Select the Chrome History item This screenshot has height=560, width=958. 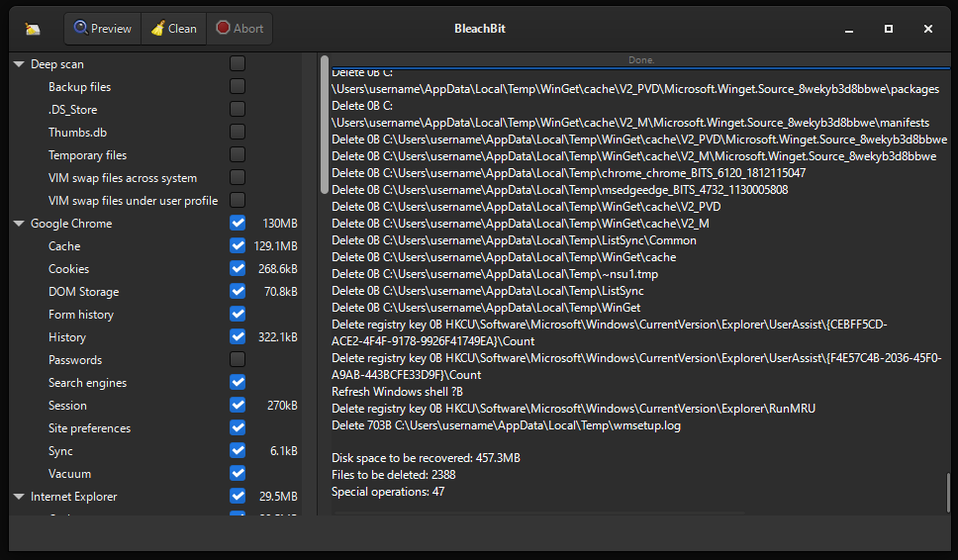[x=67, y=337]
